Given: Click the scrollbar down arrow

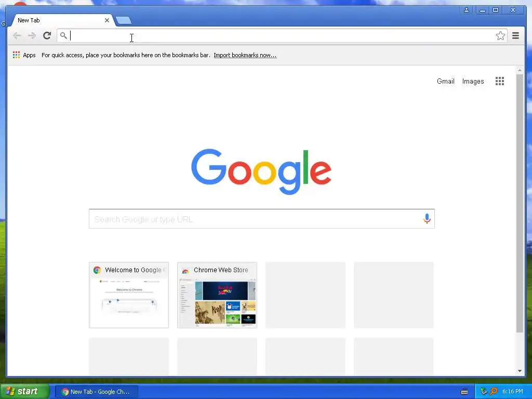Looking at the screenshot, I should click(520, 371).
